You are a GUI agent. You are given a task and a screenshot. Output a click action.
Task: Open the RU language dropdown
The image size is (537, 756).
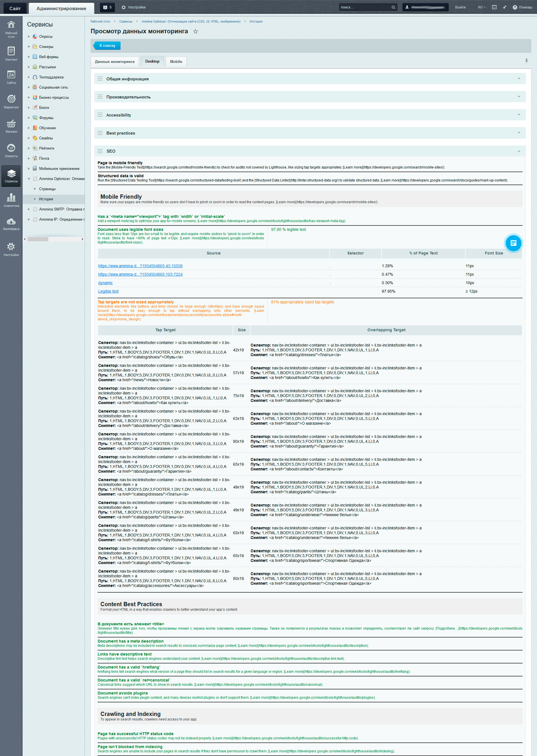point(481,7)
